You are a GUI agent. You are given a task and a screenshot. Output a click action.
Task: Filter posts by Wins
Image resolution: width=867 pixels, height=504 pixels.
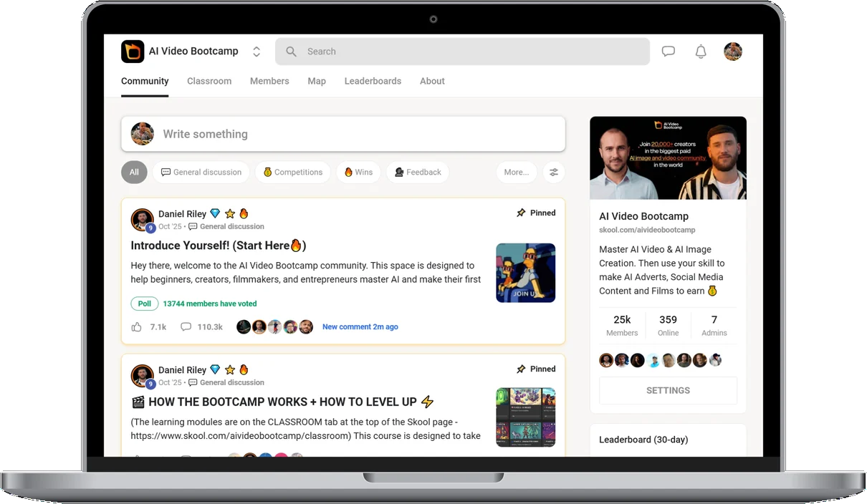pos(358,172)
